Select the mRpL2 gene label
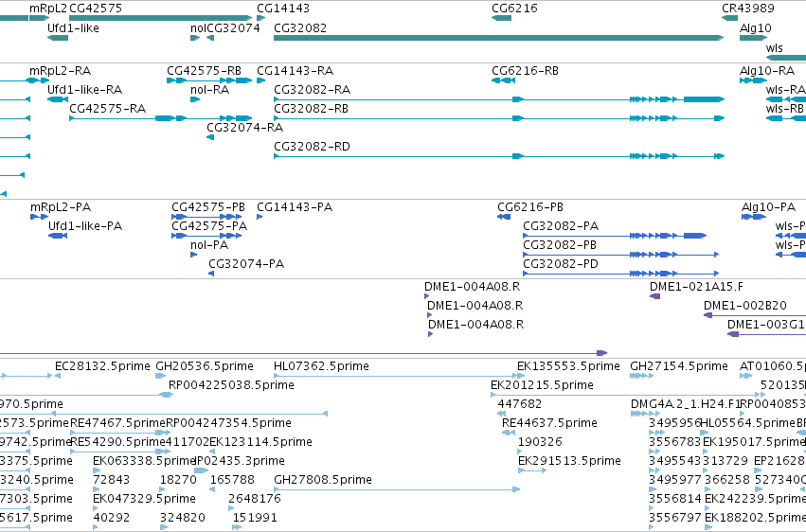 [48, 9]
